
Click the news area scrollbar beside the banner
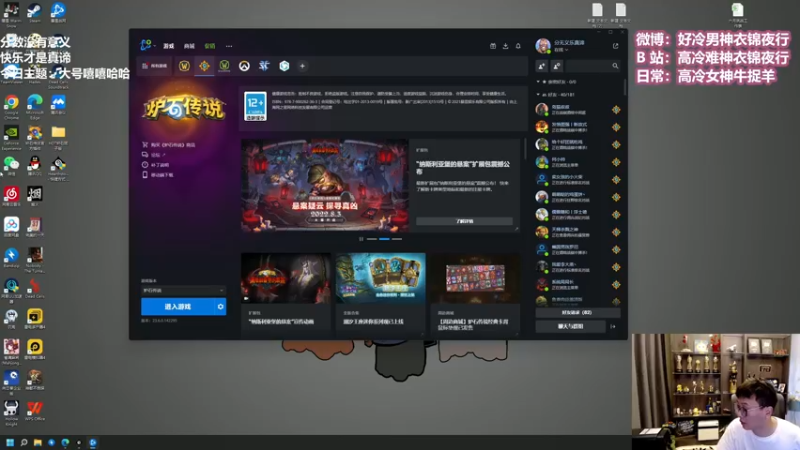click(525, 149)
